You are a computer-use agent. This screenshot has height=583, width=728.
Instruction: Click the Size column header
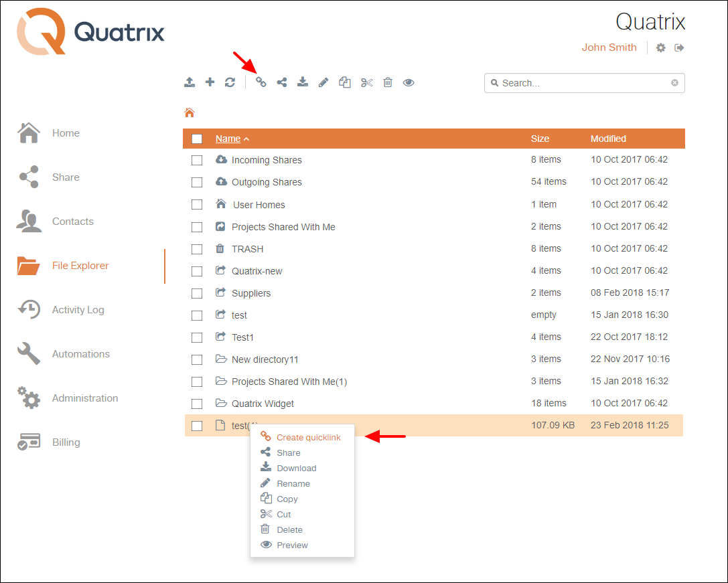tap(540, 139)
